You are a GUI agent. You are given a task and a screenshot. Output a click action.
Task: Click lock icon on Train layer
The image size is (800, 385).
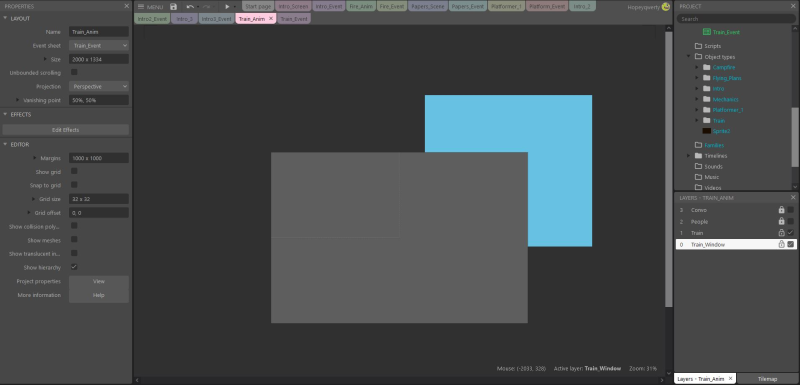point(781,233)
